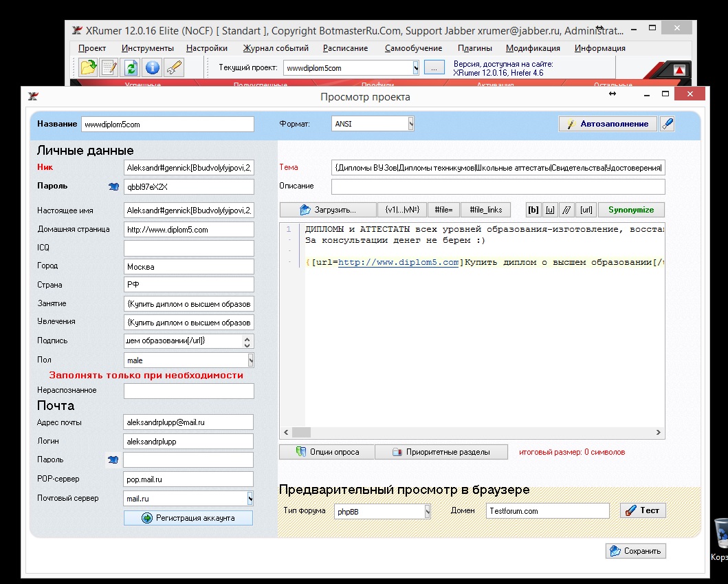
Task: Open the Информация menu
Action: point(600,48)
